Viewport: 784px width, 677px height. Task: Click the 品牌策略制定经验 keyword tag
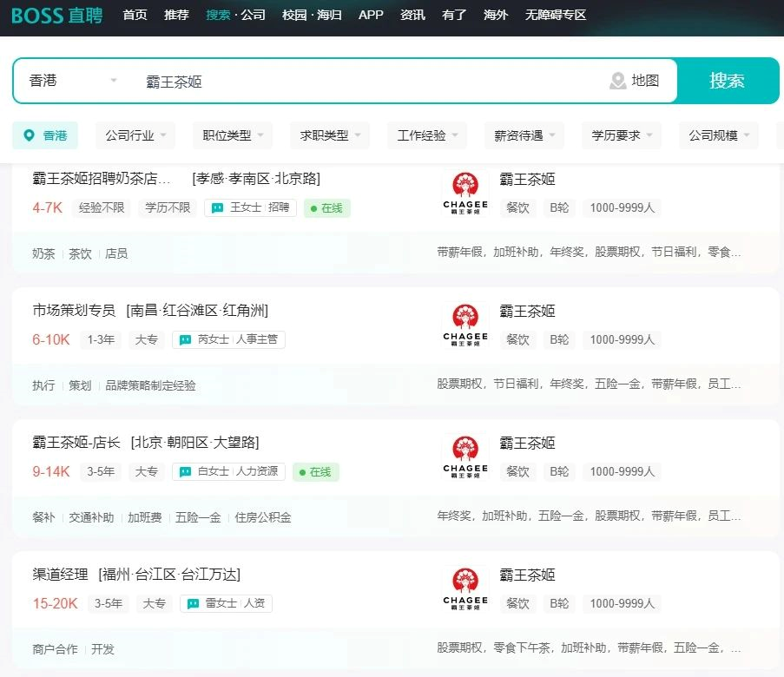(x=150, y=385)
